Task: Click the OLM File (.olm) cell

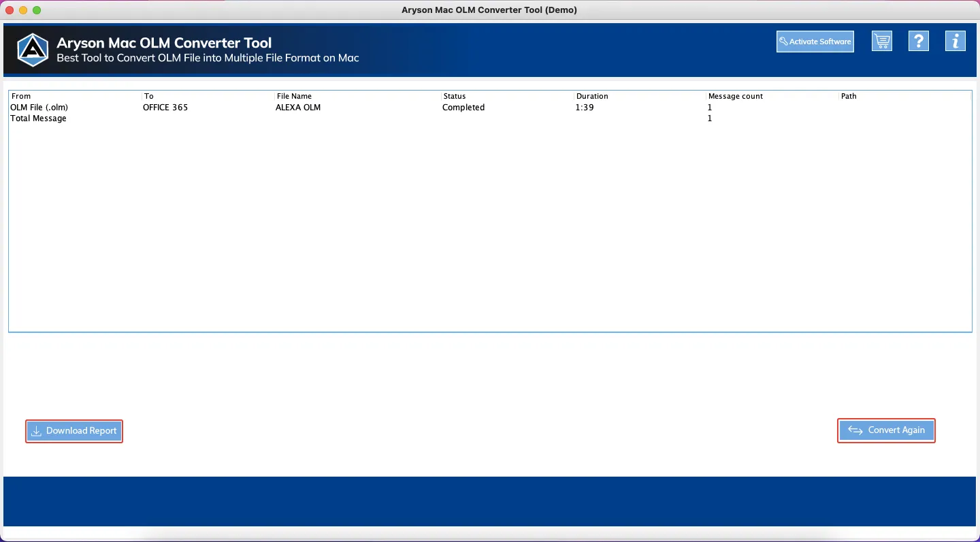Action: click(x=39, y=108)
